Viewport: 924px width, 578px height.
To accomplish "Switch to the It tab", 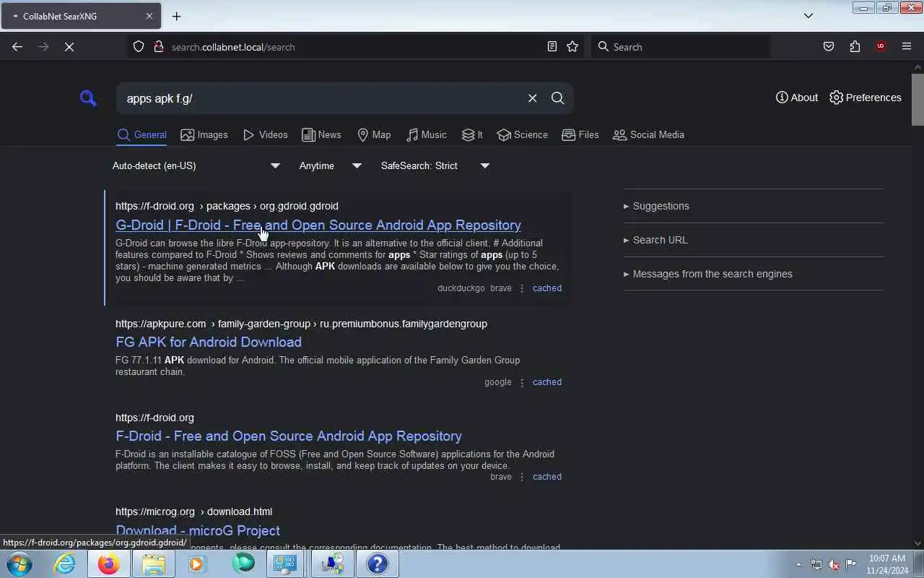I will tap(472, 135).
